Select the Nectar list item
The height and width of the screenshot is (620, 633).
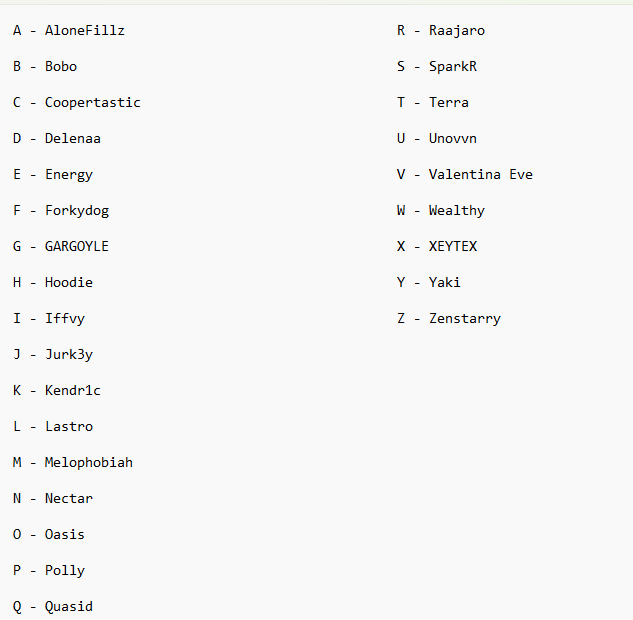pyautogui.click(x=69, y=499)
